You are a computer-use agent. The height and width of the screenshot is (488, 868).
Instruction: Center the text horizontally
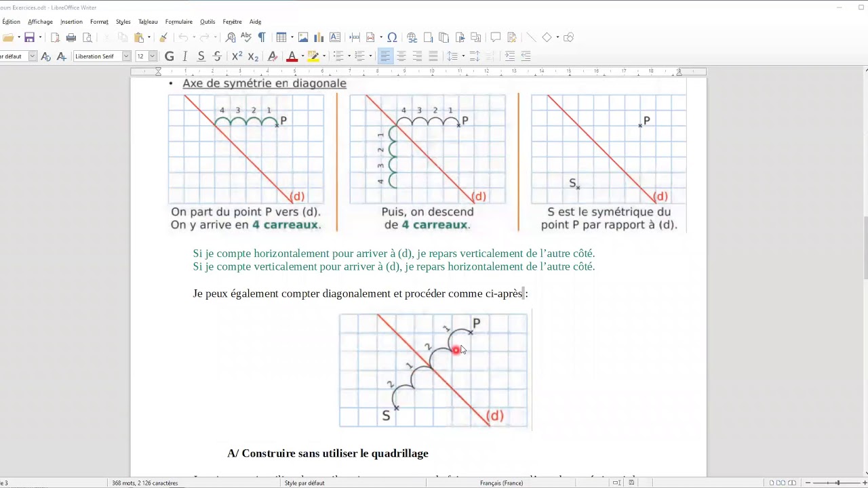(x=401, y=56)
